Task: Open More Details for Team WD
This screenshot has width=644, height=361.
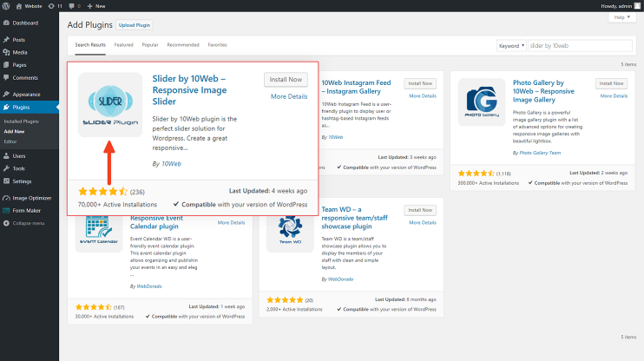Action: [423, 223]
